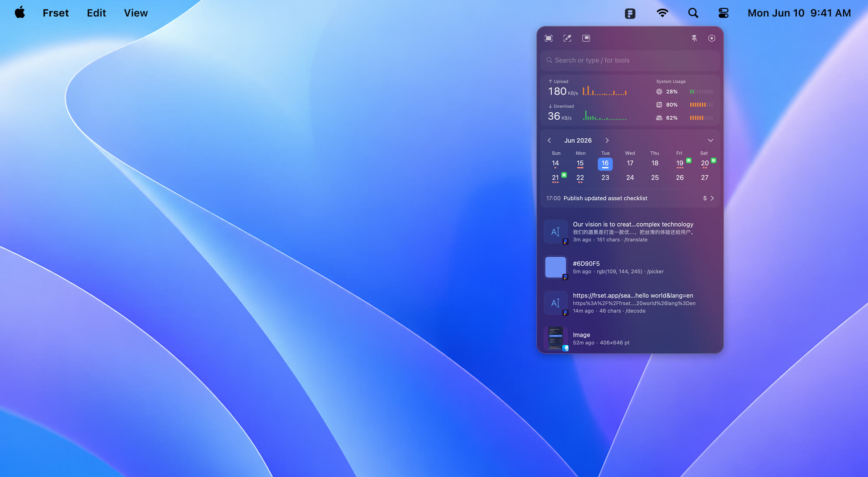This screenshot has height=477, width=868.
Task: Open Spotlight search in menu bar
Action: (693, 13)
